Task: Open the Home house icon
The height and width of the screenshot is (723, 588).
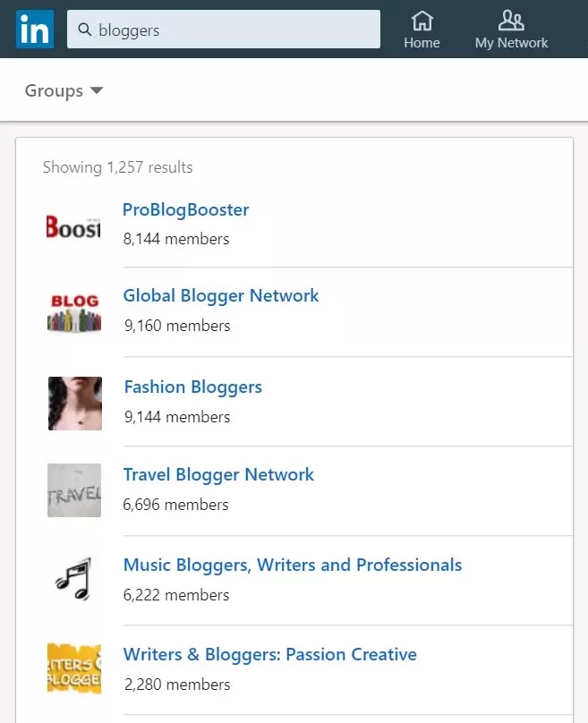Action: coord(422,20)
